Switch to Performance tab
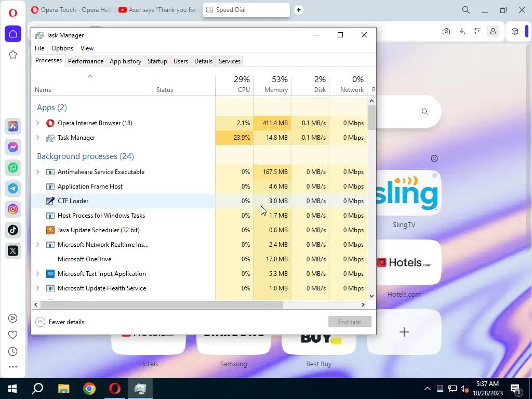The height and width of the screenshot is (399, 532). (x=86, y=61)
